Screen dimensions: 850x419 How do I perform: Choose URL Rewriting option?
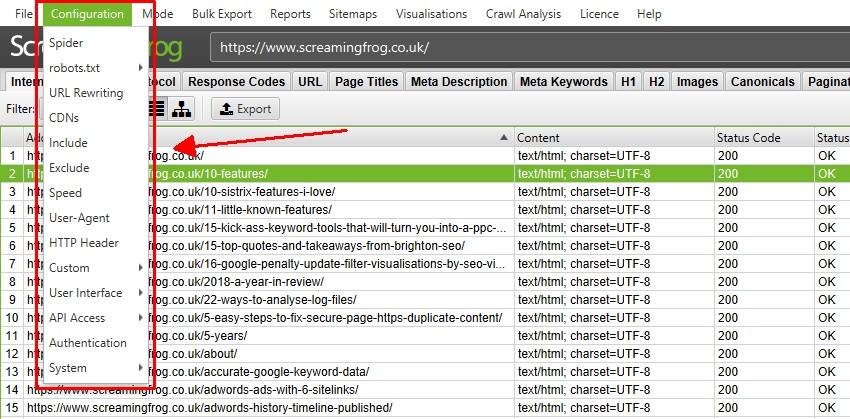(95, 93)
